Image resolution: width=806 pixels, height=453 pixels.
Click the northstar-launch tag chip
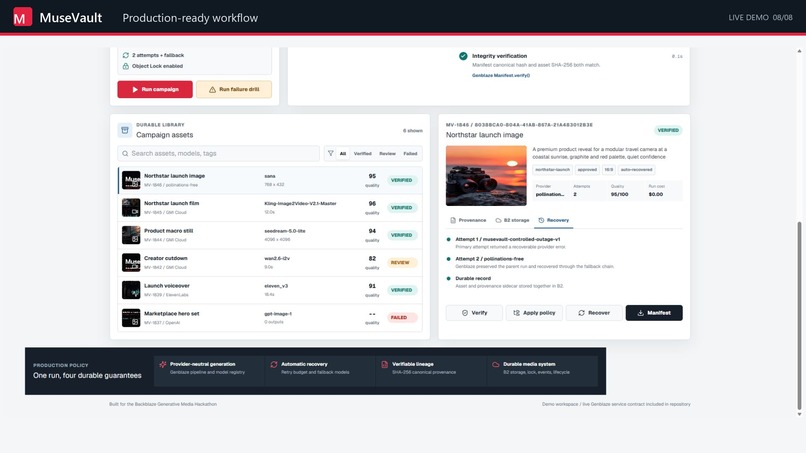(x=553, y=170)
